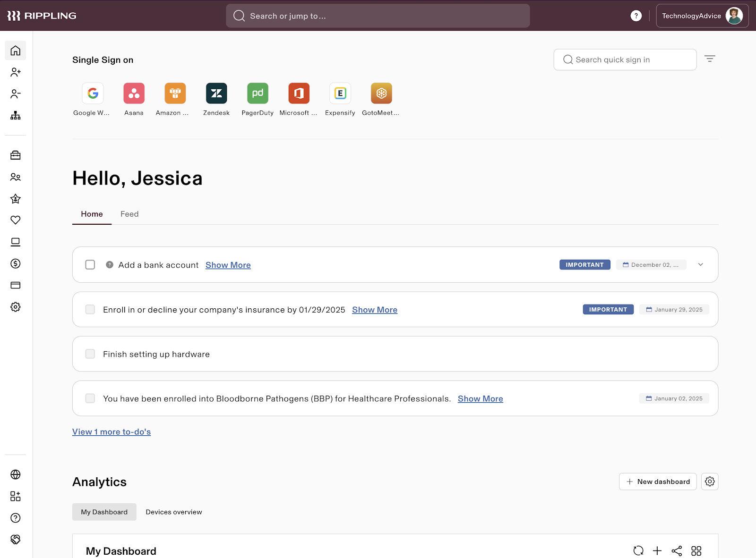This screenshot has height=558, width=756.
Task: Launch Zendesk sign-on app
Action: coord(216,93)
